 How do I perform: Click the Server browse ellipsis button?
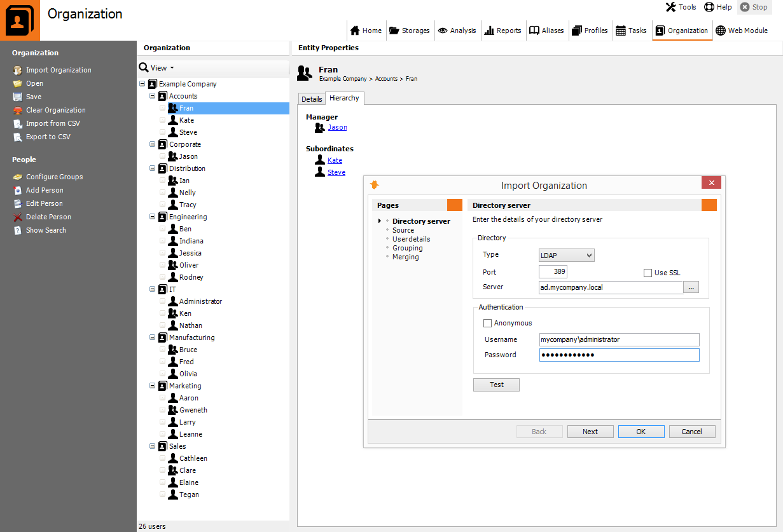[691, 287]
